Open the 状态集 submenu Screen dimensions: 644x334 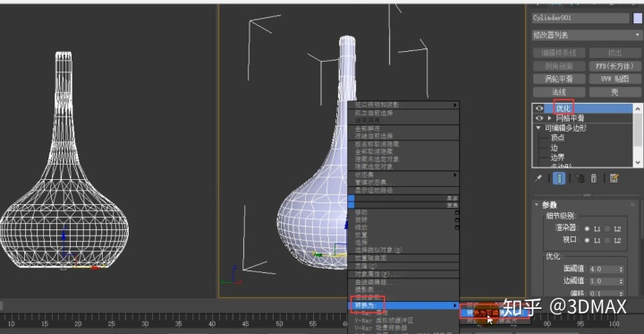(403, 175)
